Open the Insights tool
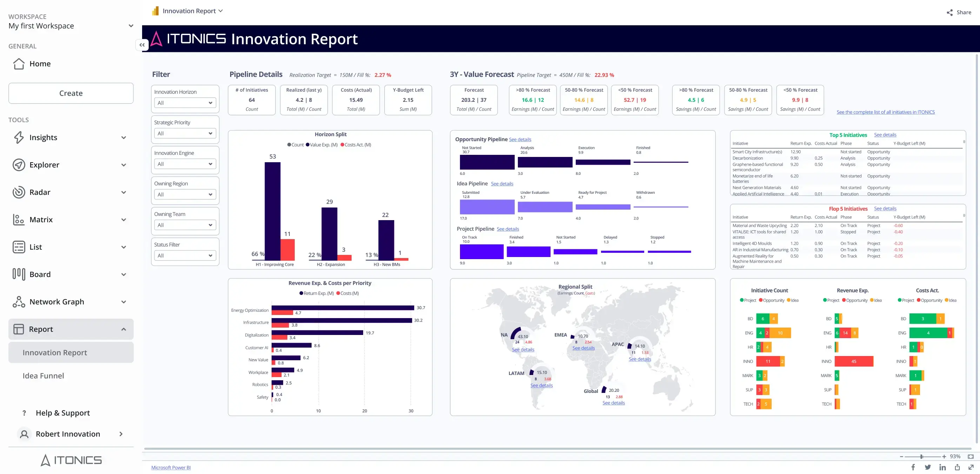This screenshot has width=980, height=474. coord(43,137)
